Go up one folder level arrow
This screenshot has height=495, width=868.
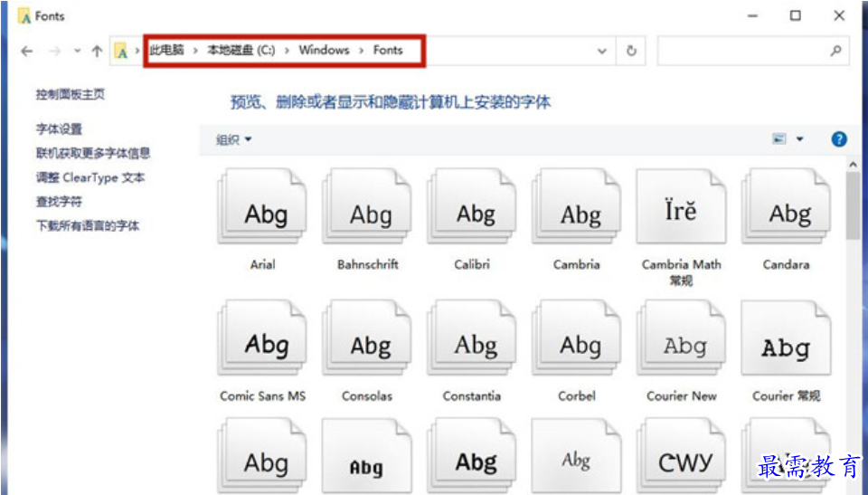(x=97, y=52)
